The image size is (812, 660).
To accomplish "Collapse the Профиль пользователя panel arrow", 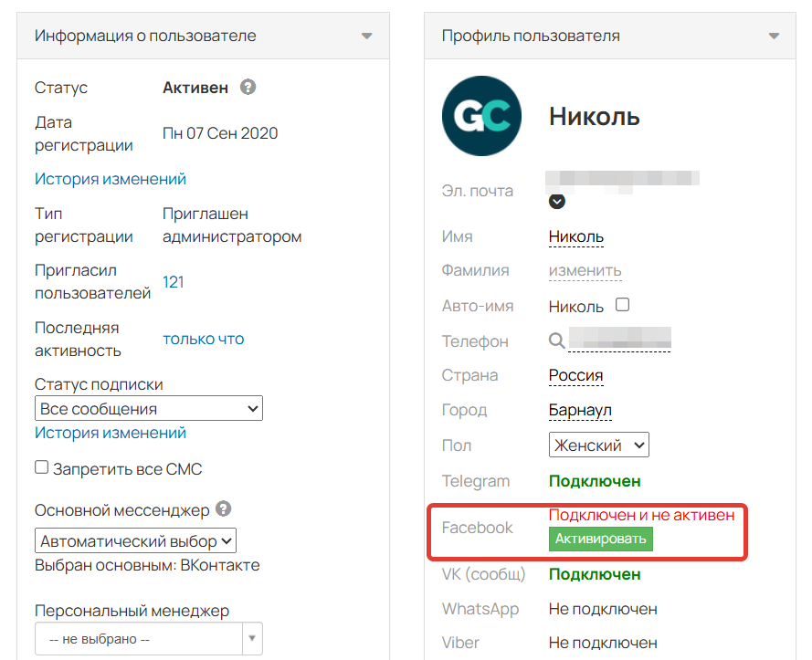I will 774,37.
